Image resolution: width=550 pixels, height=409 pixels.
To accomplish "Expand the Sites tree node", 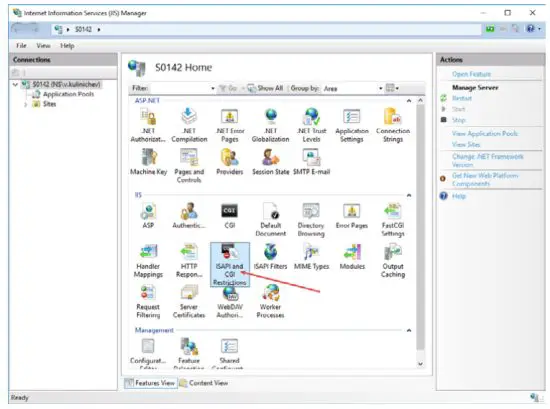I will click(x=26, y=104).
